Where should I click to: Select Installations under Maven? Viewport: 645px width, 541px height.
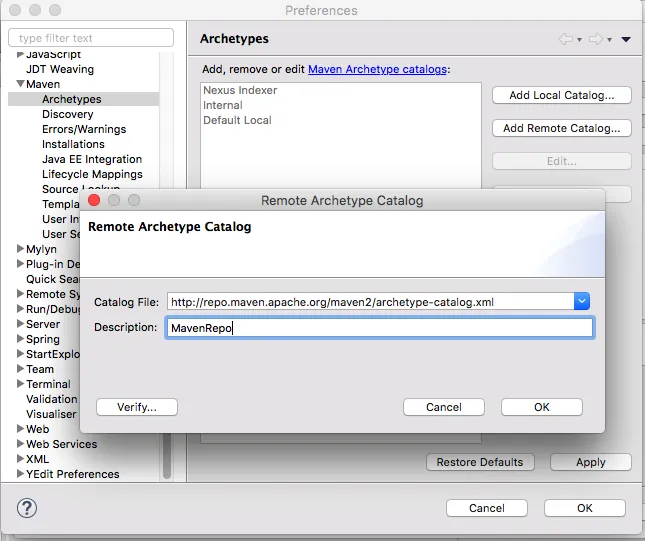pyautogui.click(x=73, y=144)
